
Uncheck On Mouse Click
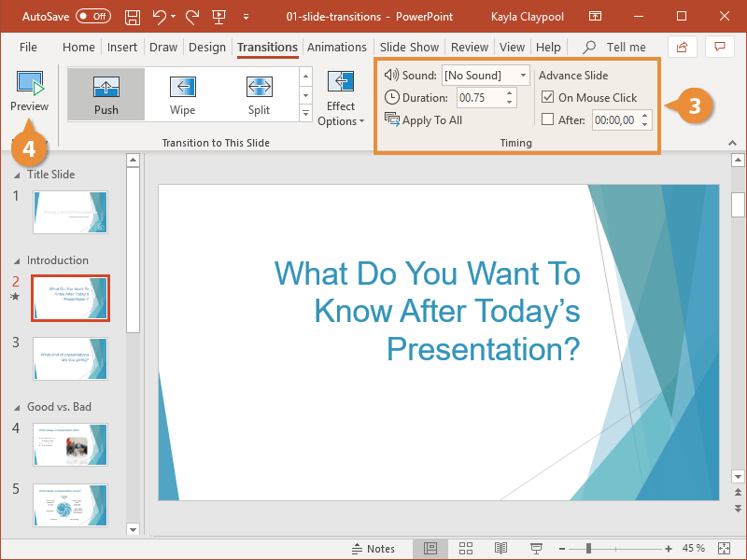548,97
